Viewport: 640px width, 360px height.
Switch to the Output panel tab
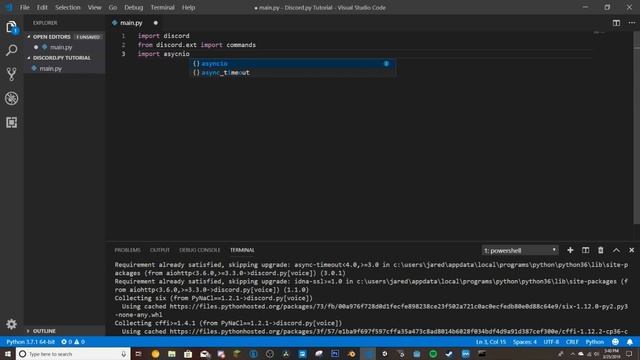(x=160, y=250)
